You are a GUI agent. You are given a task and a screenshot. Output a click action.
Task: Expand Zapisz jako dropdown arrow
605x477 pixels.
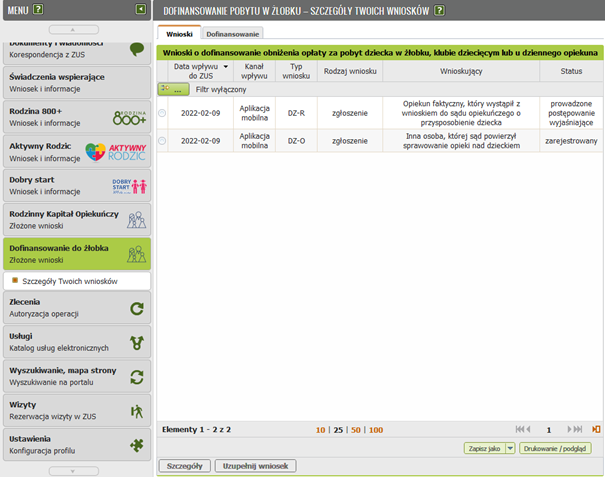click(x=510, y=448)
